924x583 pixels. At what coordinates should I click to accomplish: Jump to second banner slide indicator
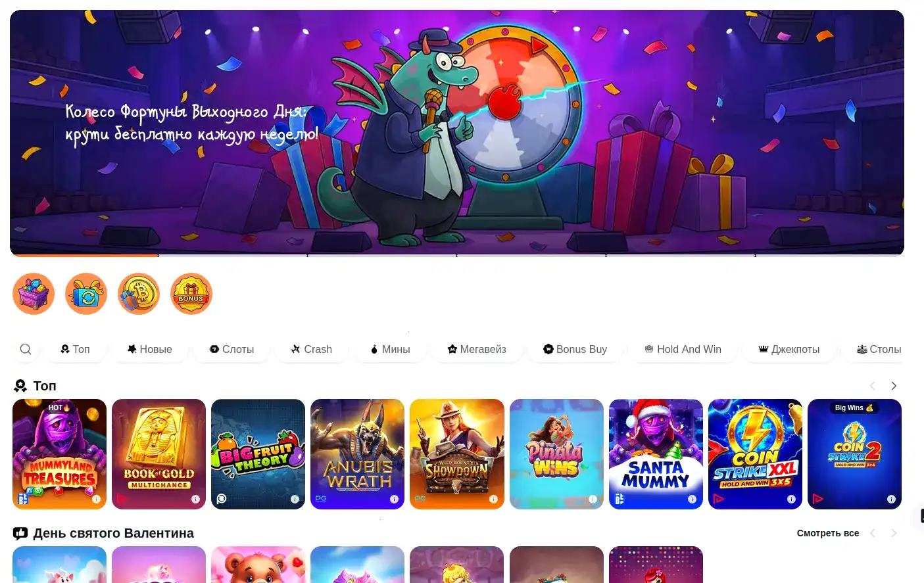coord(233,255)
